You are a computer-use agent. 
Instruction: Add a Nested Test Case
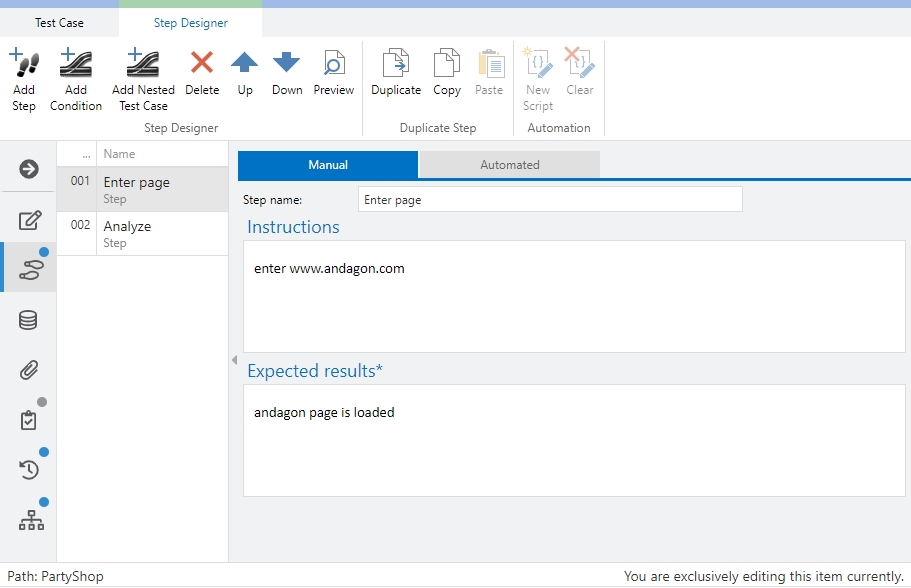click(x=143, y=64)
